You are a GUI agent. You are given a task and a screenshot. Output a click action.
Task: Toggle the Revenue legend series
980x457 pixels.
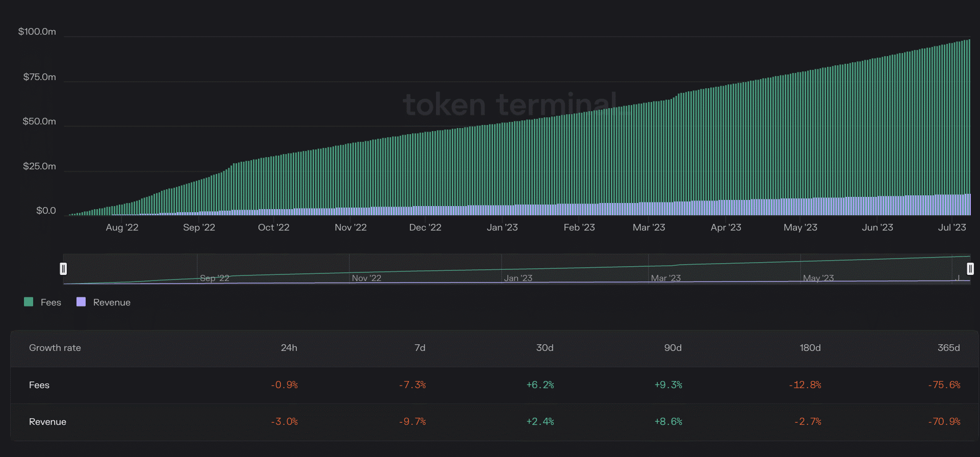click(104, 302)
